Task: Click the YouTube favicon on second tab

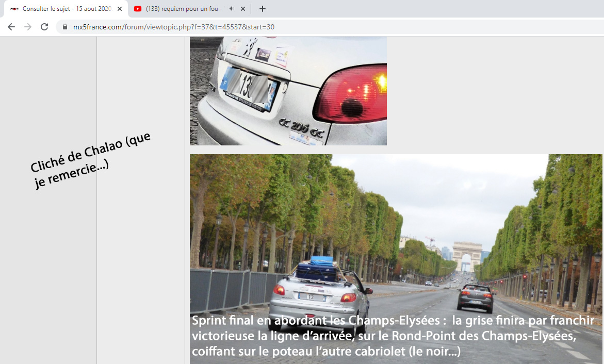Action: (138, 9)
